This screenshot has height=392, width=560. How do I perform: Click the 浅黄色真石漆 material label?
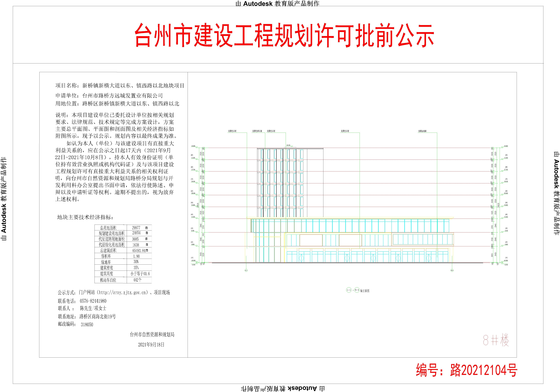pyautogui.click(x=257, y=131)
